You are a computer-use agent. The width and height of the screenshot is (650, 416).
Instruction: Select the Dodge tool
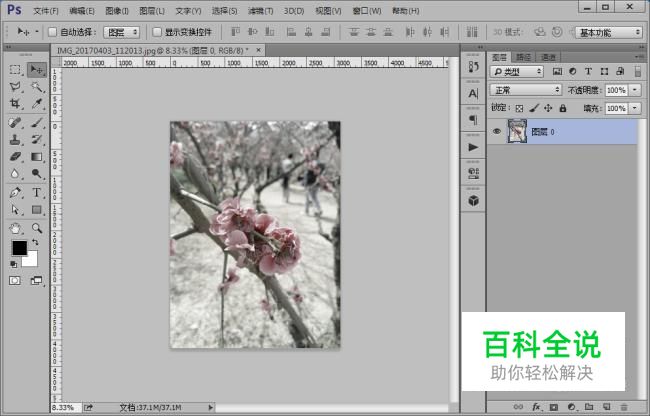[x=36, y=174]
